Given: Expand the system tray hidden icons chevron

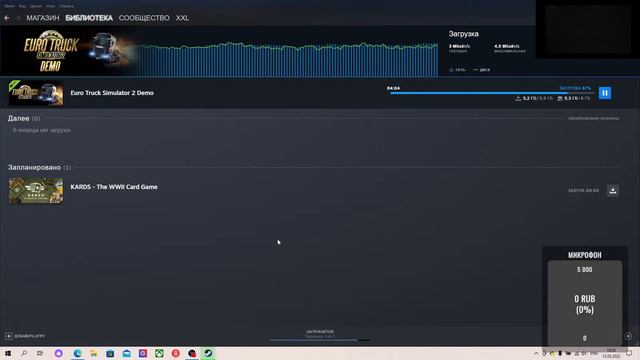Looking at the screenshot, I should [536, 353].
